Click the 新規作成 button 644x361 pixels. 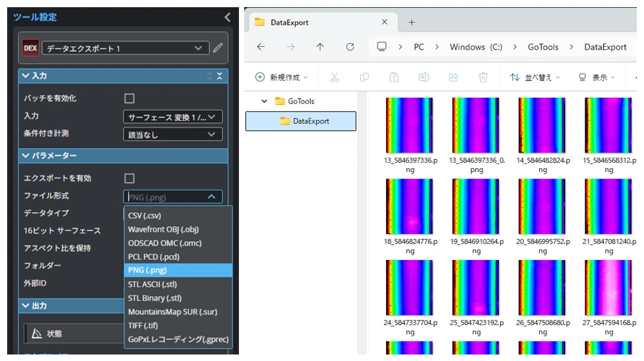[281, 77]
